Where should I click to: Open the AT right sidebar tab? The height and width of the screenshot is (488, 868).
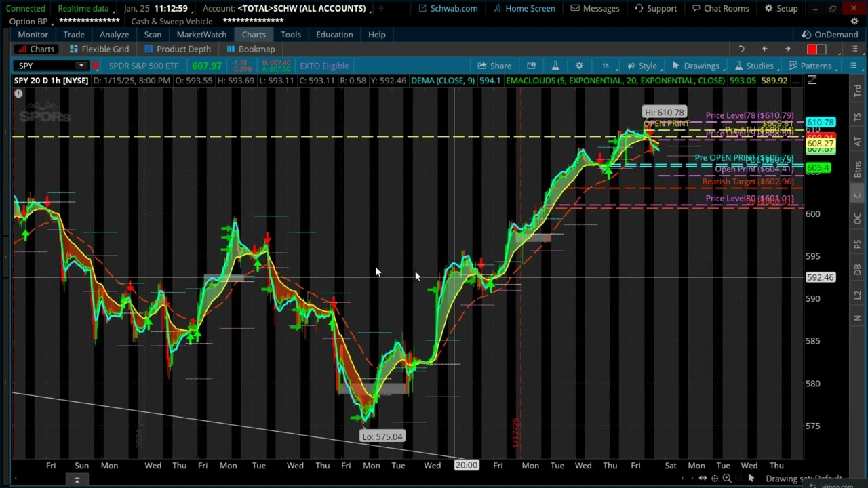coord(857,142)
